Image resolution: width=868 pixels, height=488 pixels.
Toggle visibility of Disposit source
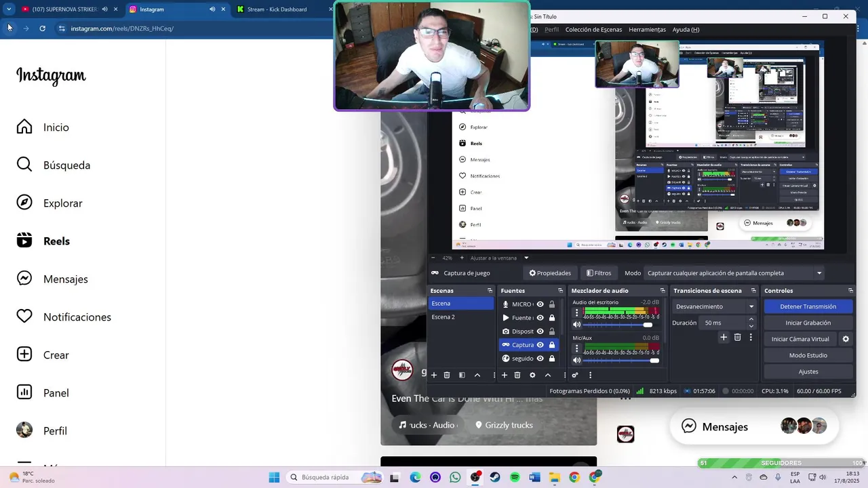point(540,331)
